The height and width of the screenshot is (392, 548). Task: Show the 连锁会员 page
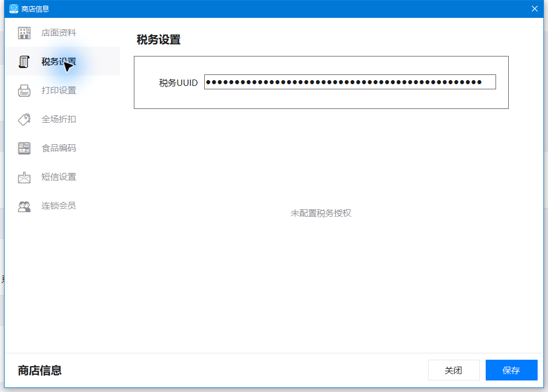click(62, 205)
